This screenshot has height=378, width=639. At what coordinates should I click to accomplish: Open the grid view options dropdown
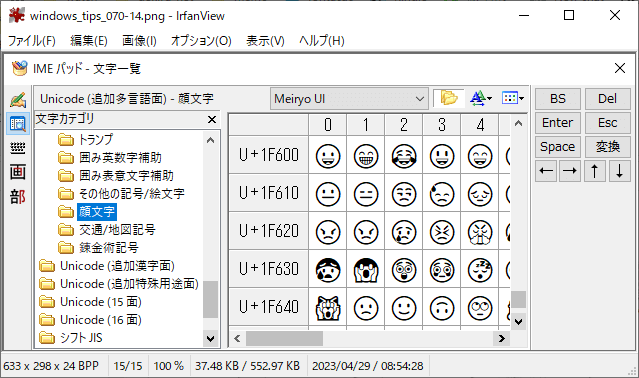(x=513, y=98)
